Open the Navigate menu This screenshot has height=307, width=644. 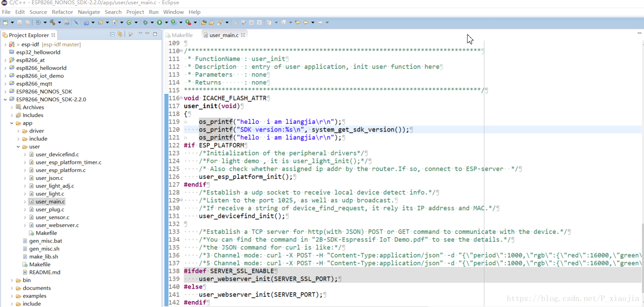coord(89,12)
